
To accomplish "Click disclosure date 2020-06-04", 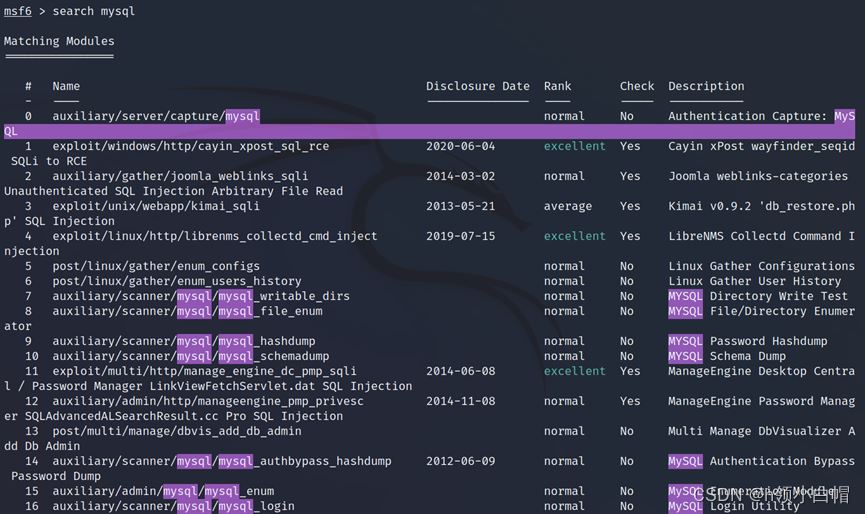I will pos(461,146).
